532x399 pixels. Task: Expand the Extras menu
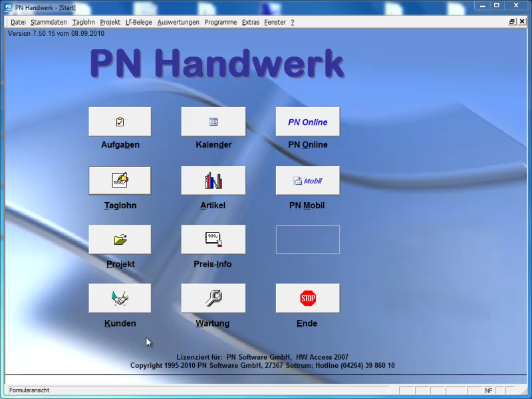251,22
